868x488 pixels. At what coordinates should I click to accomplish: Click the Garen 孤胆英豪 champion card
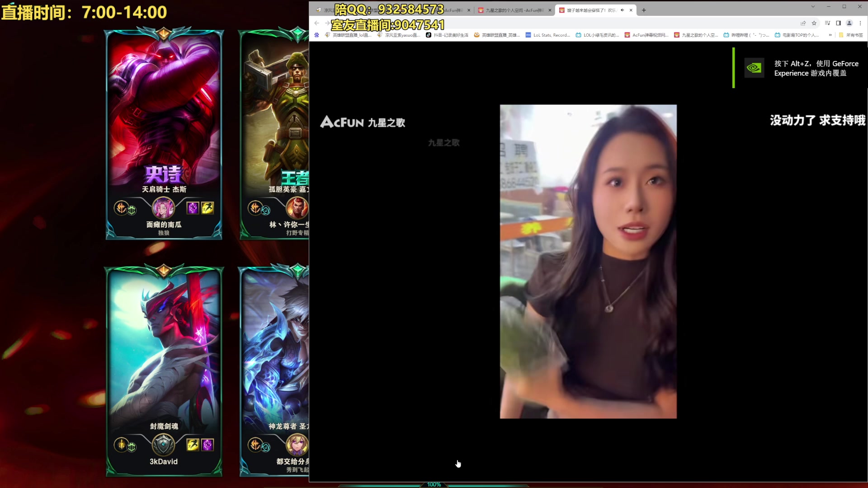274,133
